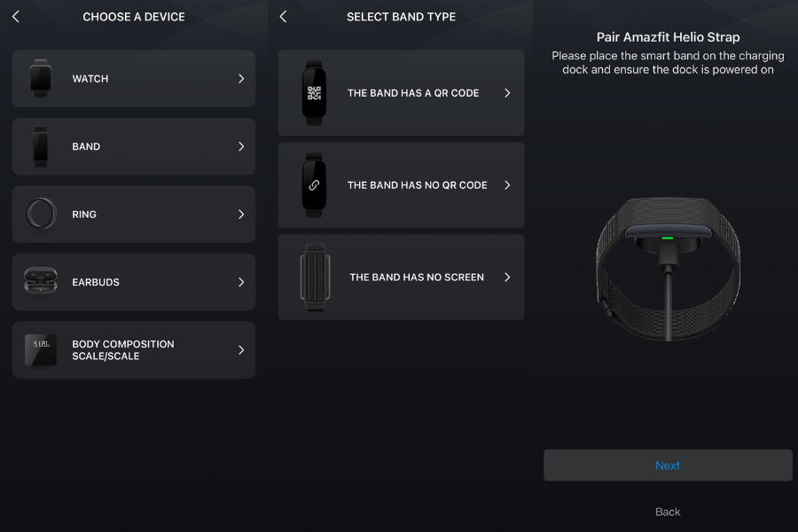Tap the body composition scale icon
Viewport: 798px width, 532px height.
pyautogui.click(x=41, y=349)
